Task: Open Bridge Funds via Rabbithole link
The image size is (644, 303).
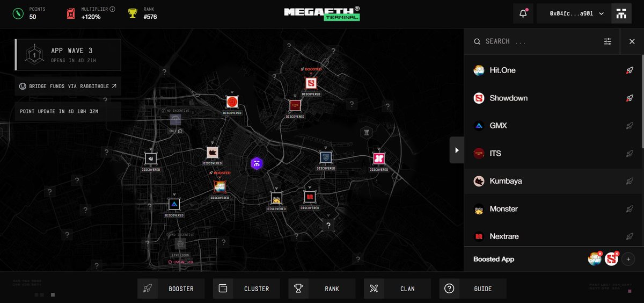Action: click(68, 86)
